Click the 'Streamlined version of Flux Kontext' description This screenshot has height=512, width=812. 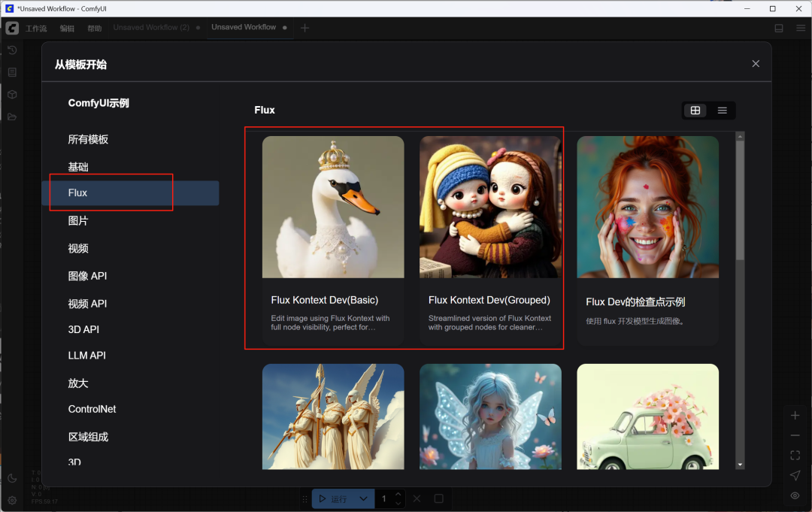(x=490, y=323)
